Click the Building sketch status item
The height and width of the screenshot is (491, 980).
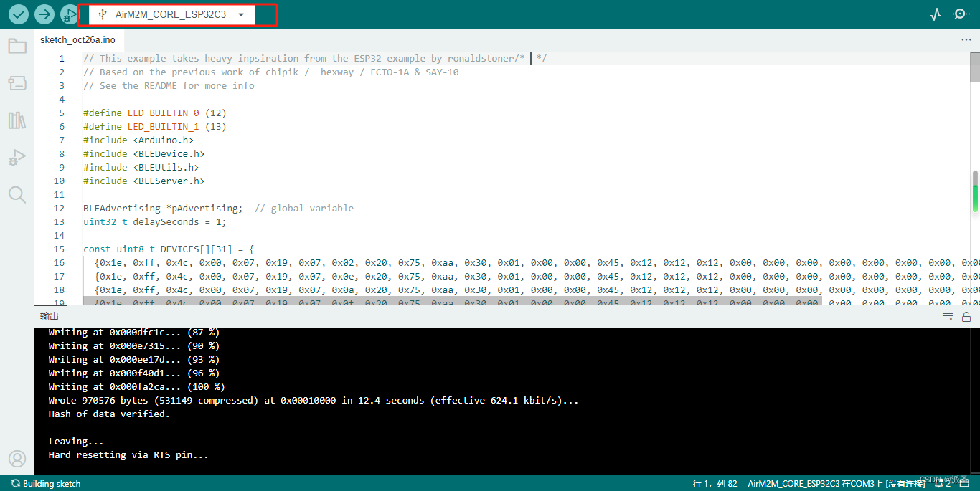click(x=46, y=484)
